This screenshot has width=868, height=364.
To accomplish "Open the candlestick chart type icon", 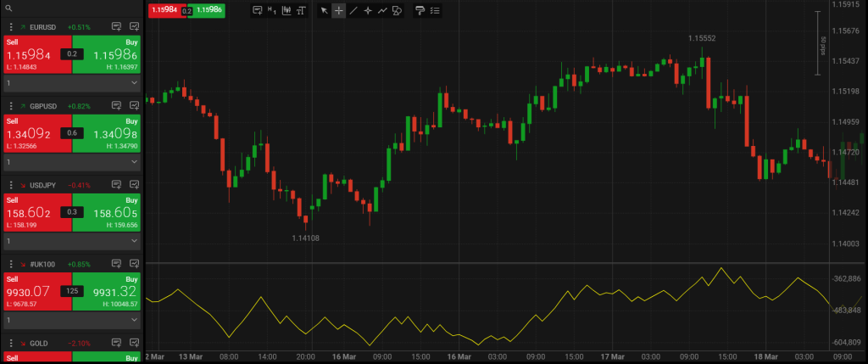I will point(287,10).
